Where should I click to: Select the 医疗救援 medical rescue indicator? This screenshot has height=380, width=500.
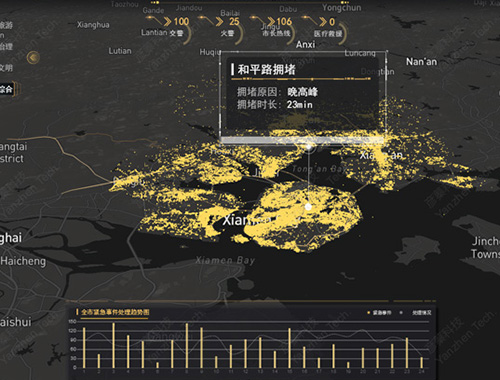pos(328,34)
